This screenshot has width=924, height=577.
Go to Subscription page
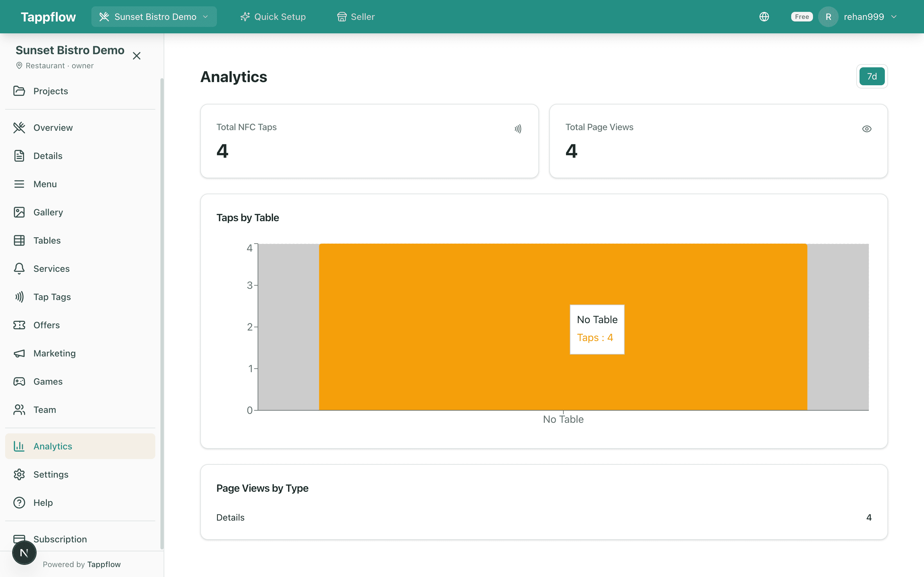tap(60, 539)
